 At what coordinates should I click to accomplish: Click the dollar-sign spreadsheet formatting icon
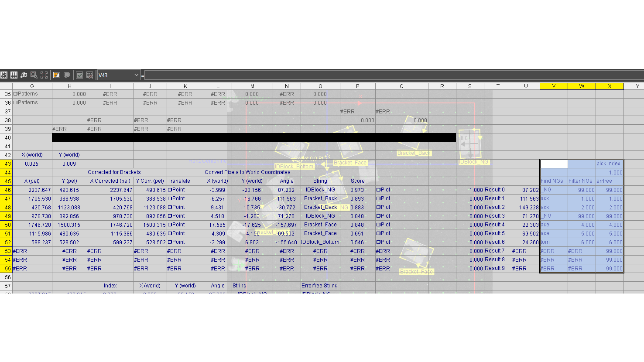(4, 75)
